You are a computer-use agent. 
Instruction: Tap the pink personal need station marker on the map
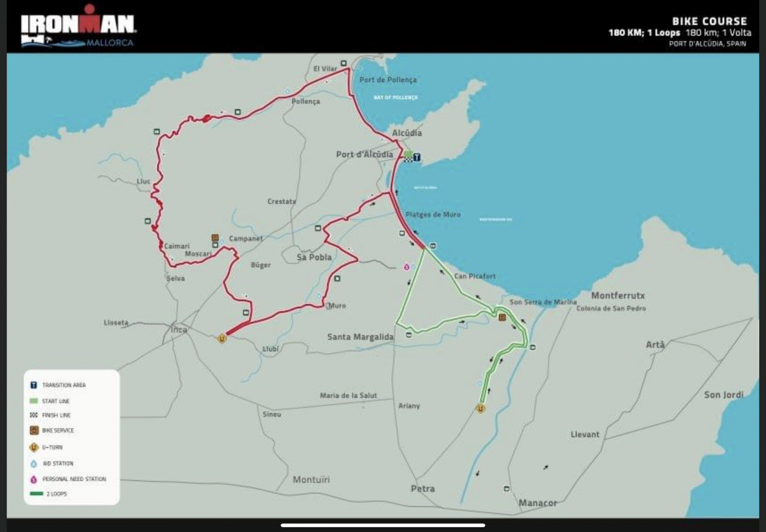tap(406, 267)
